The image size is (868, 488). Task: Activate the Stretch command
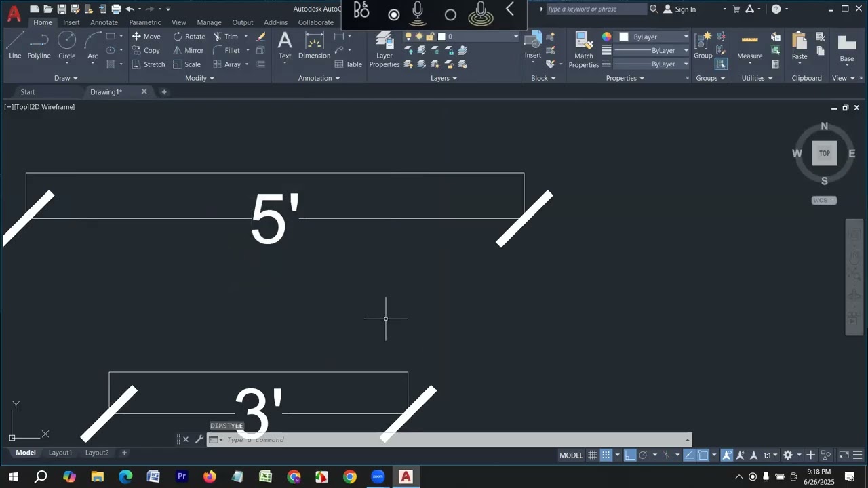coord(149,64)
